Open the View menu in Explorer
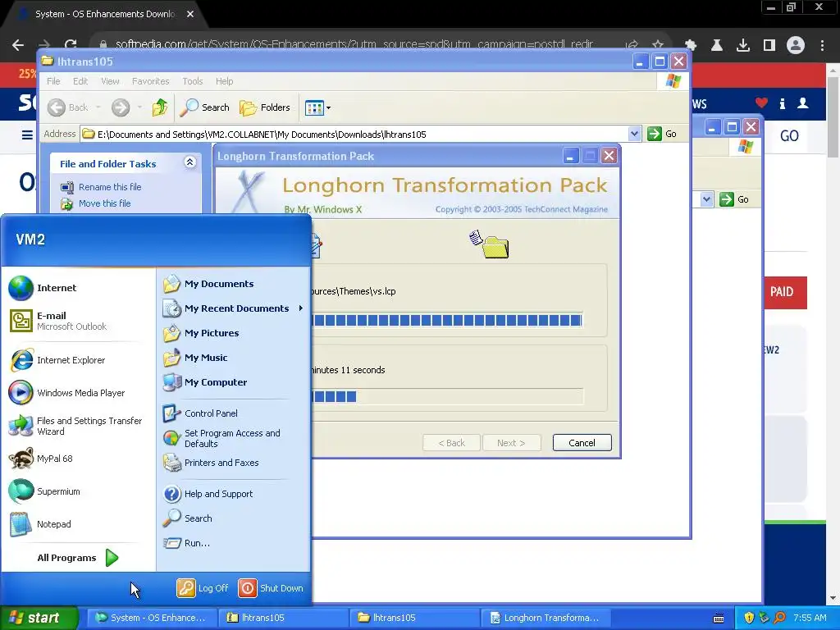 110,81
